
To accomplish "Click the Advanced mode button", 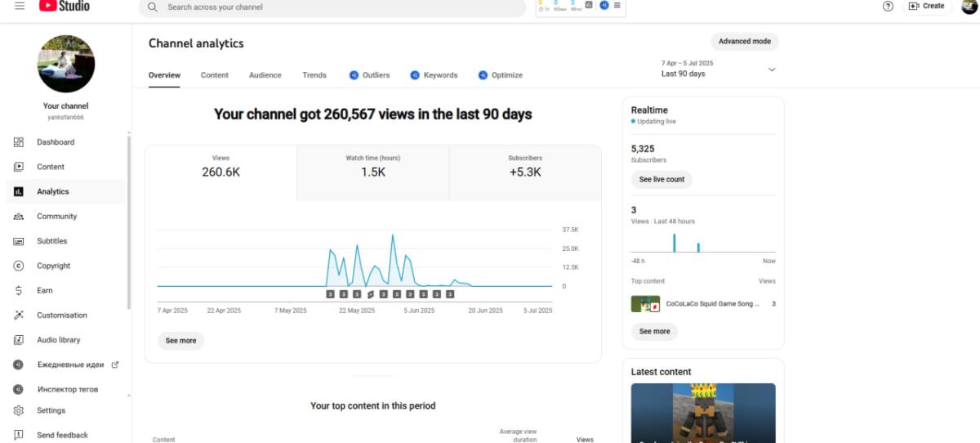I will point(744,42).
